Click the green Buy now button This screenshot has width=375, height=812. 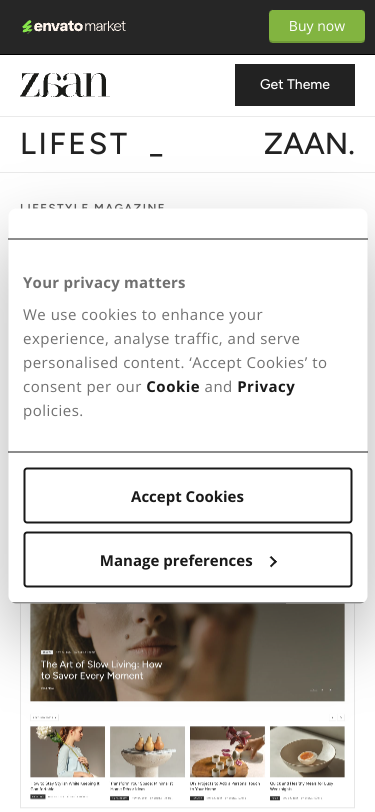click(x=316, y=26)
